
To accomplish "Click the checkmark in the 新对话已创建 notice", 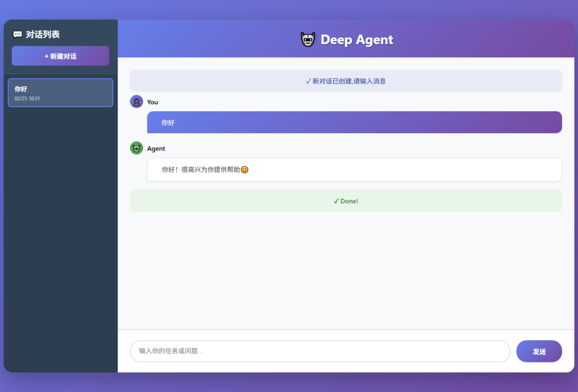I will point(308,81).
